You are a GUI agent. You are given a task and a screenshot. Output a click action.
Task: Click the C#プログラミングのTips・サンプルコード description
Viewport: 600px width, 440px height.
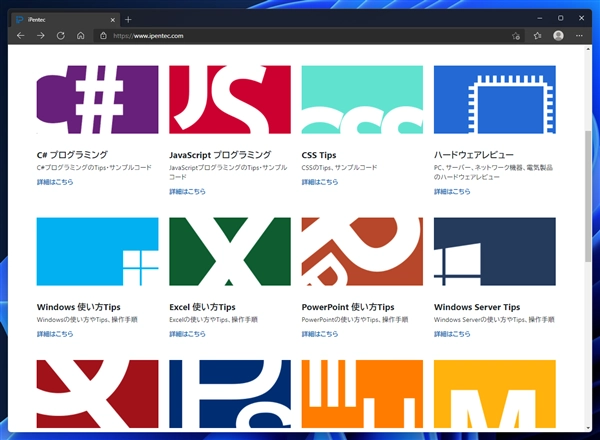click(x=94, y=167)
